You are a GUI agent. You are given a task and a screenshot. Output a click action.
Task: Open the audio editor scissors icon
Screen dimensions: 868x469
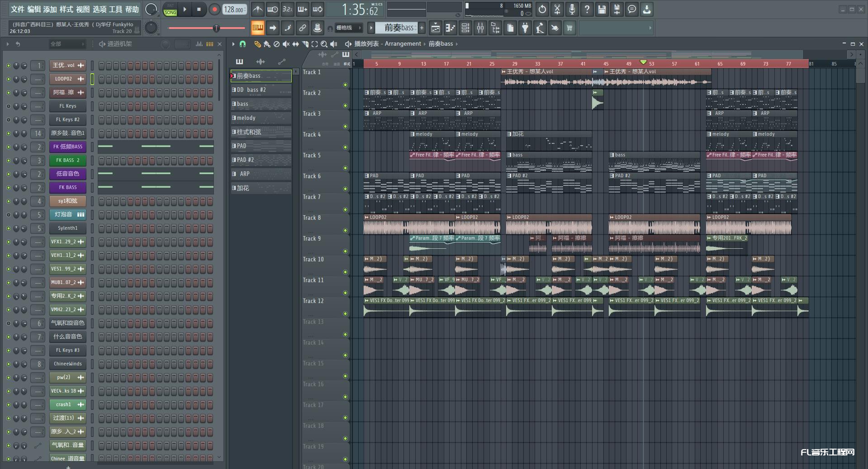pyautogui.click(x=557, y=9)
